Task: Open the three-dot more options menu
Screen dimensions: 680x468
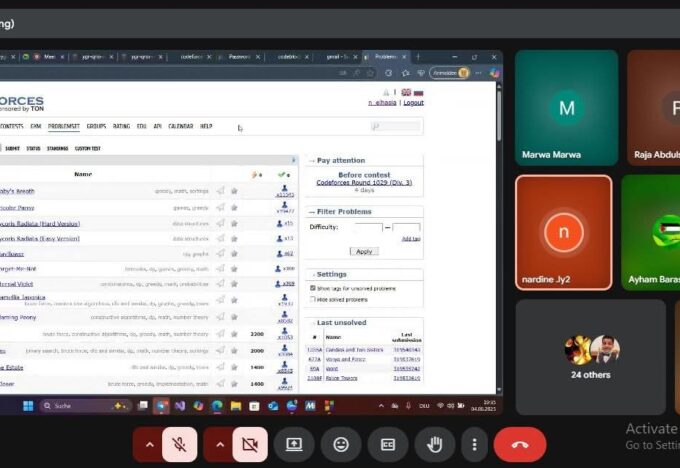Action: click(473, 444)
